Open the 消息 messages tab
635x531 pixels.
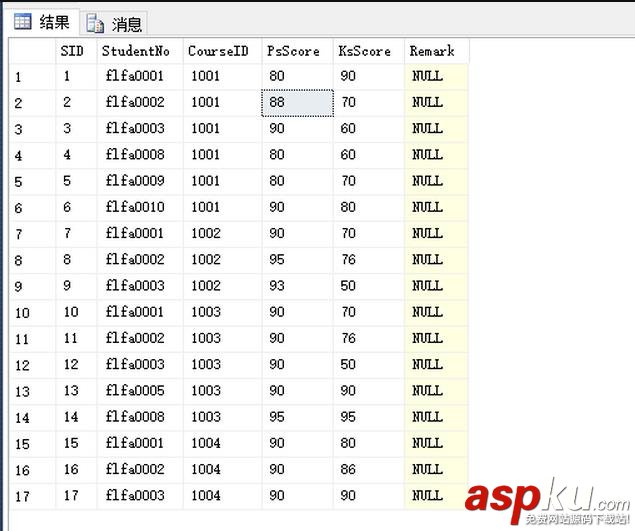tap(114, 23)
